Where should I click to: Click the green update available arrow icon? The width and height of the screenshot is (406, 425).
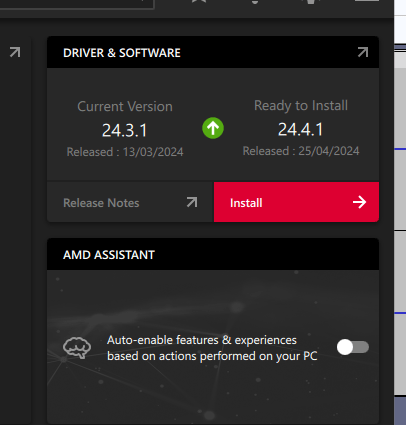(213, 128)
